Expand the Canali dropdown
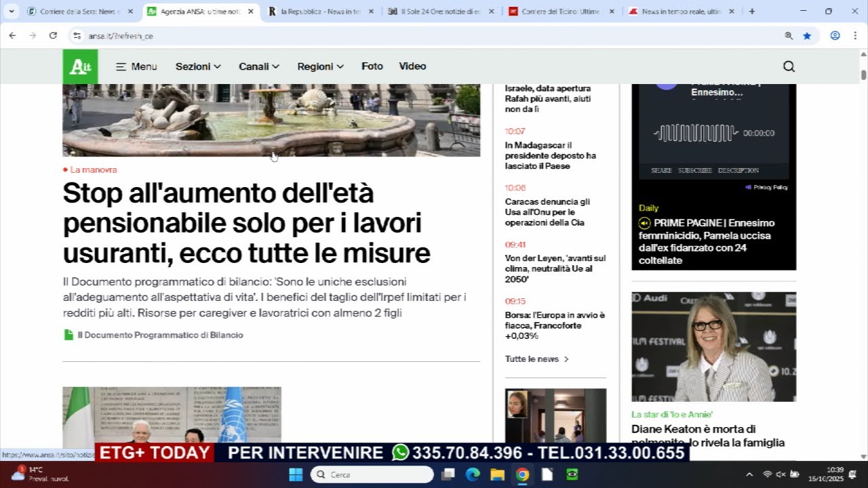868x488 pixels. pos(259,66)
